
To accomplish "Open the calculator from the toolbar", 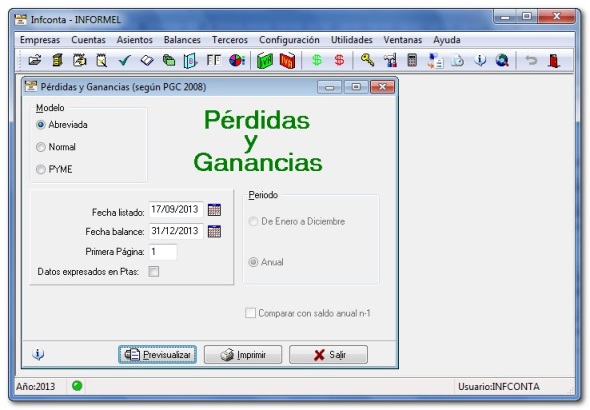I will pyautogui.click(x=412, y=60).
